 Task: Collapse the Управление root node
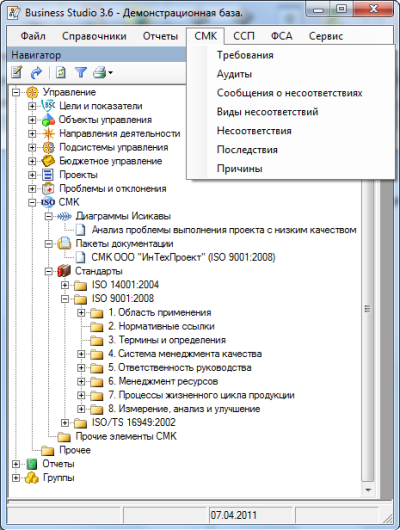pos(16,92)
